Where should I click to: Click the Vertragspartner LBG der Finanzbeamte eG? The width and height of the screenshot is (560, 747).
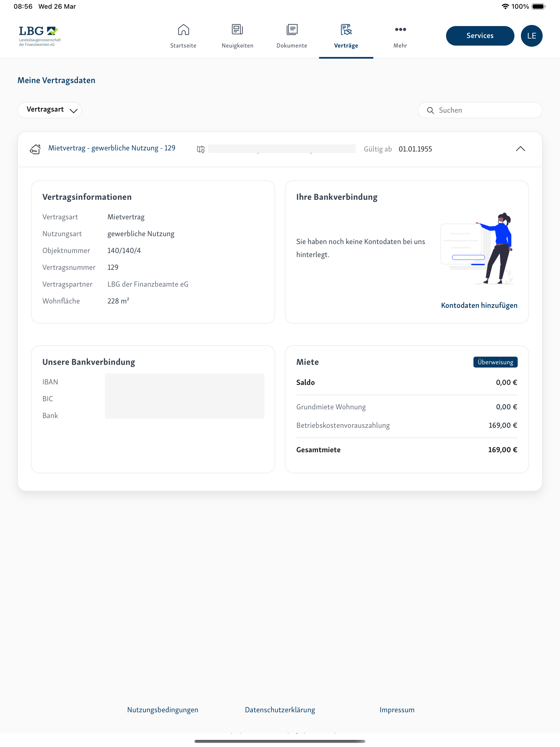tap(148, 284)
